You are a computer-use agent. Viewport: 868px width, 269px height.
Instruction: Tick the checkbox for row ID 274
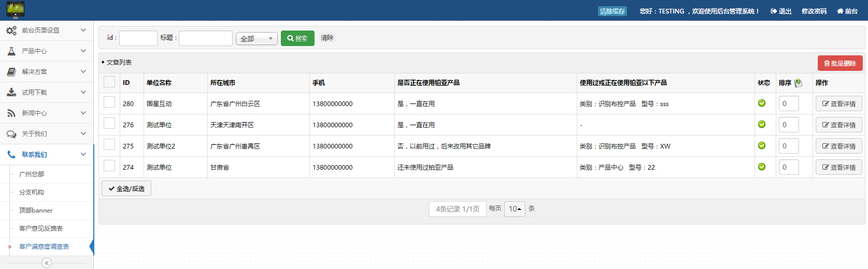(x=109, y=166)
